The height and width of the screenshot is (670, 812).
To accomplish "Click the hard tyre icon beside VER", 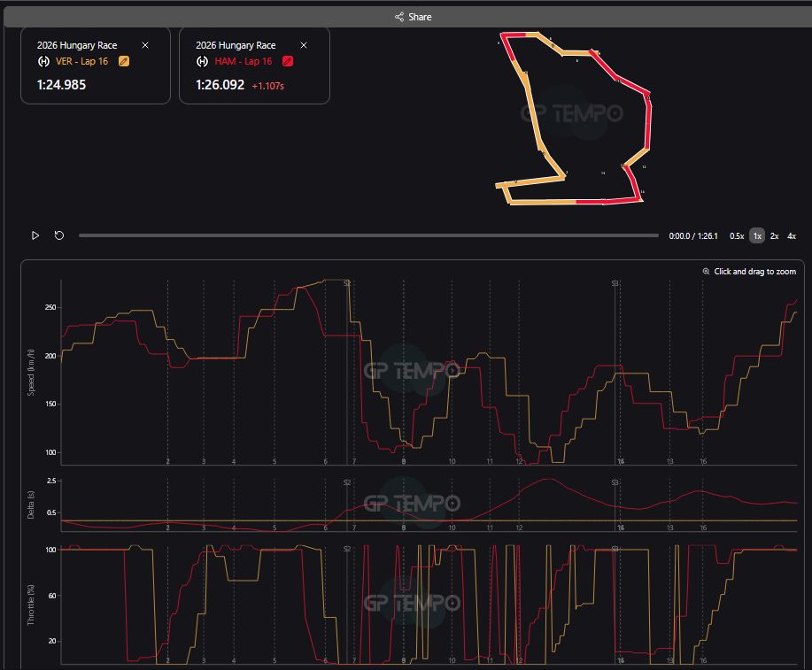I will pos(43,62).
